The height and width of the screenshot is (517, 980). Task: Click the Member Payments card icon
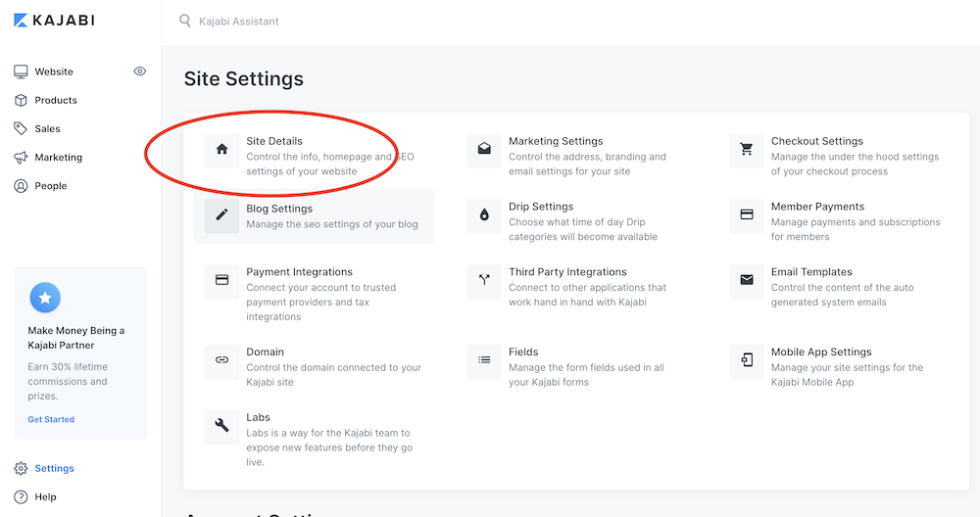click(747, 215)
